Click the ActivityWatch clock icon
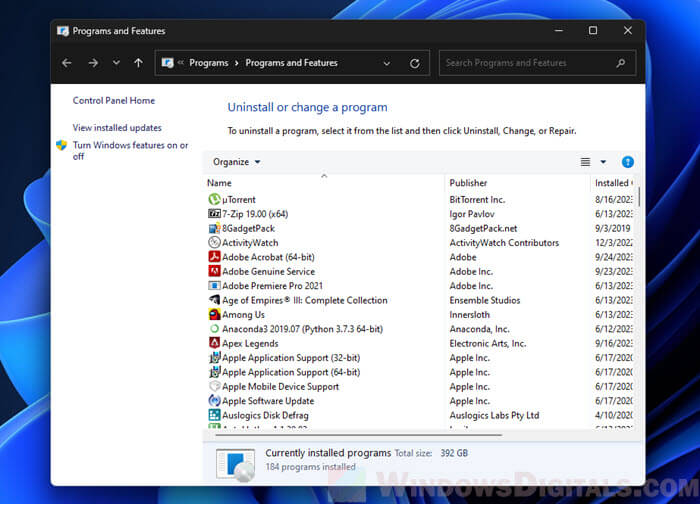Viewport: 700px width, 505px height. (214, 242)
